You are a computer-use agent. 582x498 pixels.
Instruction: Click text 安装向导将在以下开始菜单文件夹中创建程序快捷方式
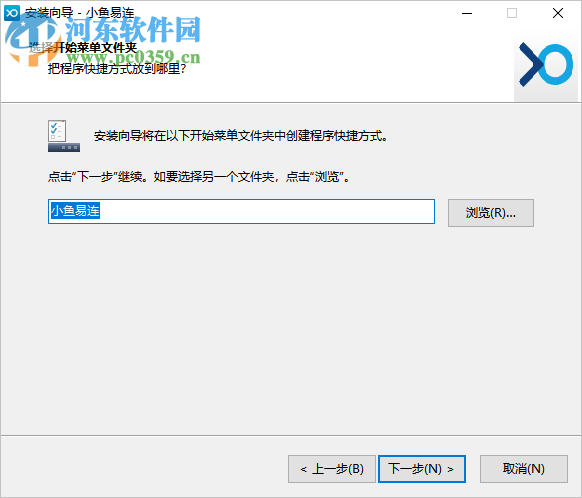(241, 136)
